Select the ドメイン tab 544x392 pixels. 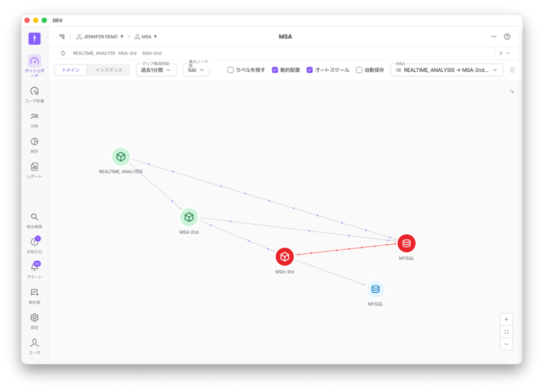[x=71, y=70]
